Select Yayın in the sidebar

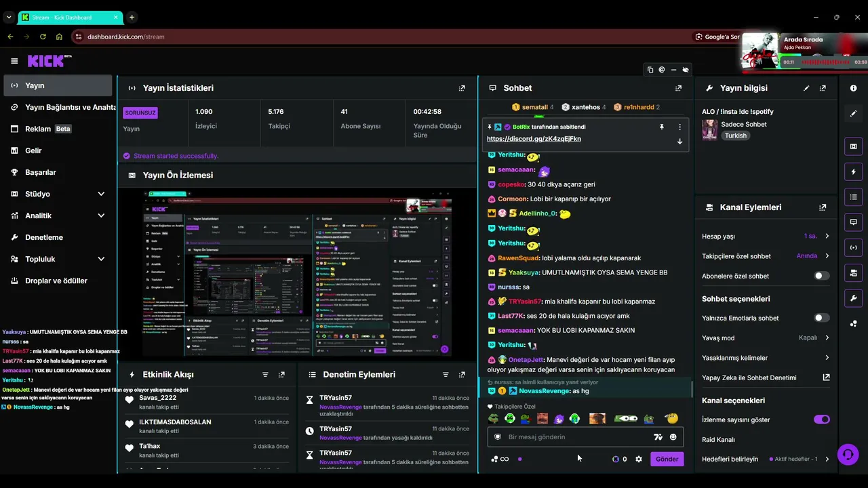tap(58, 85)
